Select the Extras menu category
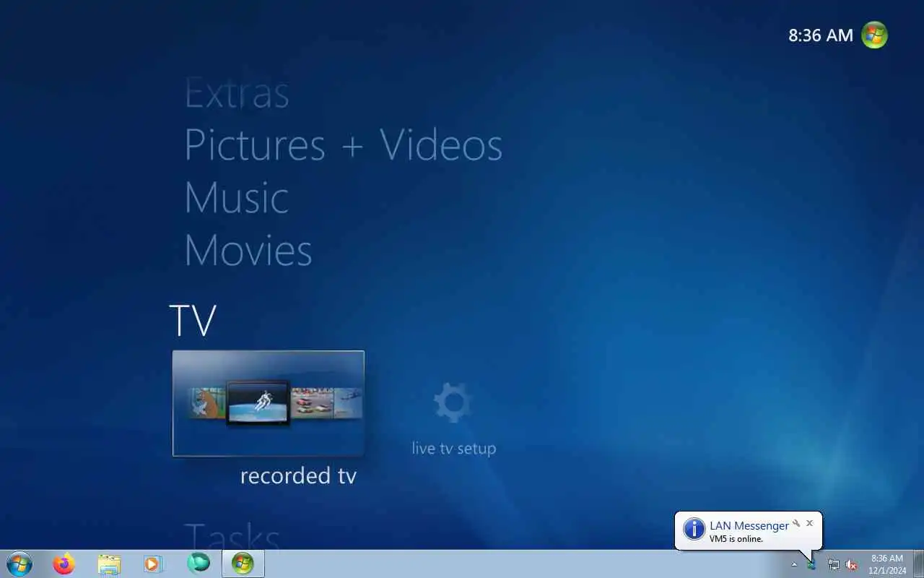The height and width of the screenshot is (578, 924). 237,93
